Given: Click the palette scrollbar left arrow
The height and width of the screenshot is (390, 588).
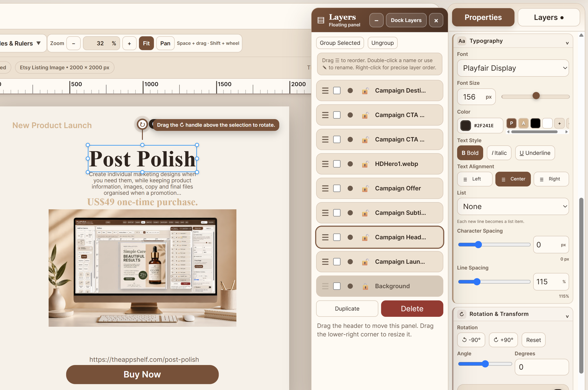Looking at the screenshot, I should point(508,132).
